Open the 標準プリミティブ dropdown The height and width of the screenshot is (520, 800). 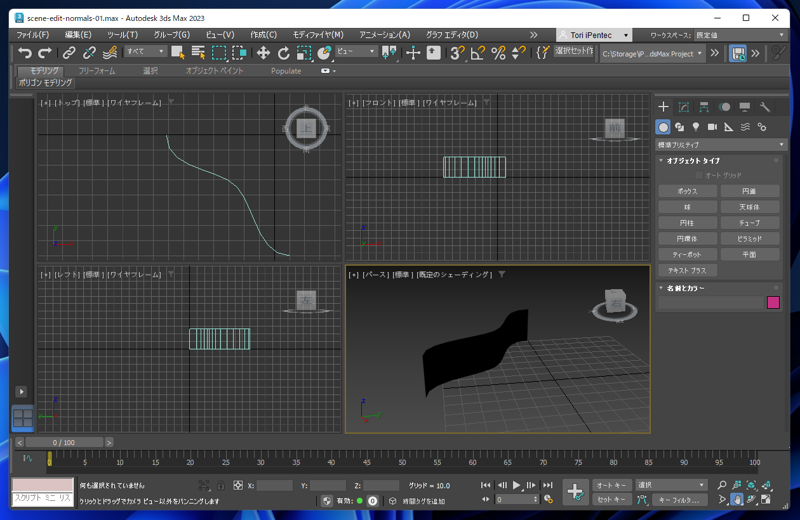[720, 145]
